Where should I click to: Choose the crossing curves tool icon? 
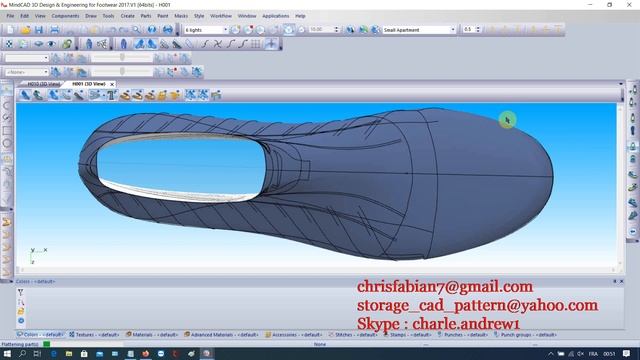[x=218, y=44]
